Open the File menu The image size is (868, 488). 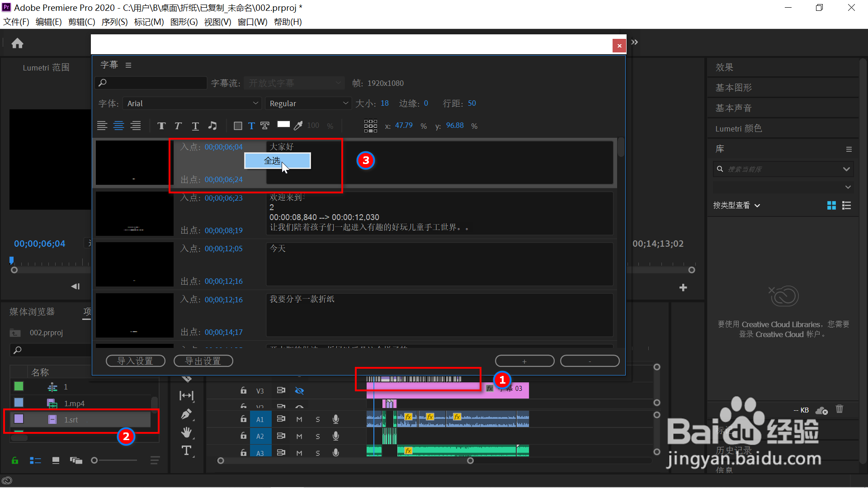pos(16,22)
